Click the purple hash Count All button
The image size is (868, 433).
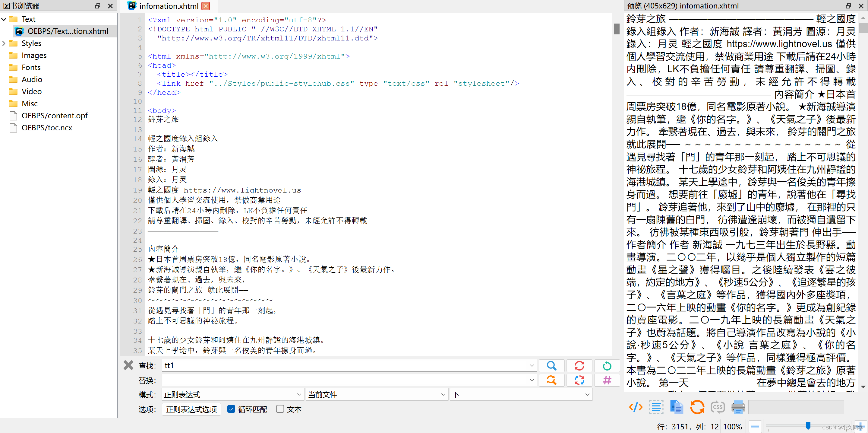click(x=607, y=380)
